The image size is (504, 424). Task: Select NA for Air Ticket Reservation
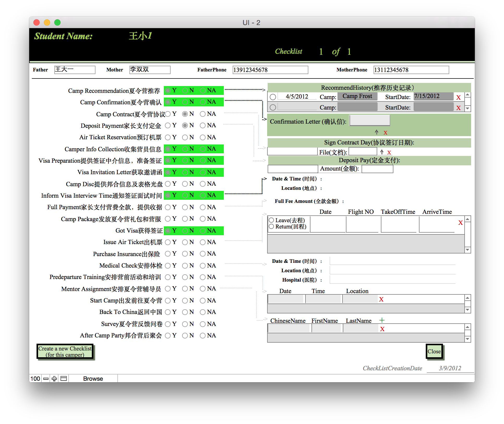[x=203, y=137]
